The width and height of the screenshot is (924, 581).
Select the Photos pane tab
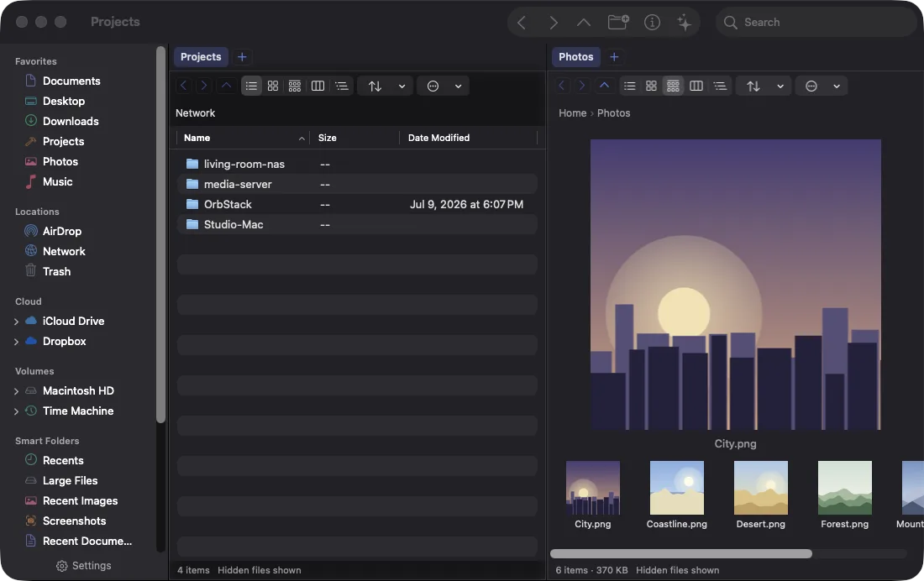click(575, 56)
